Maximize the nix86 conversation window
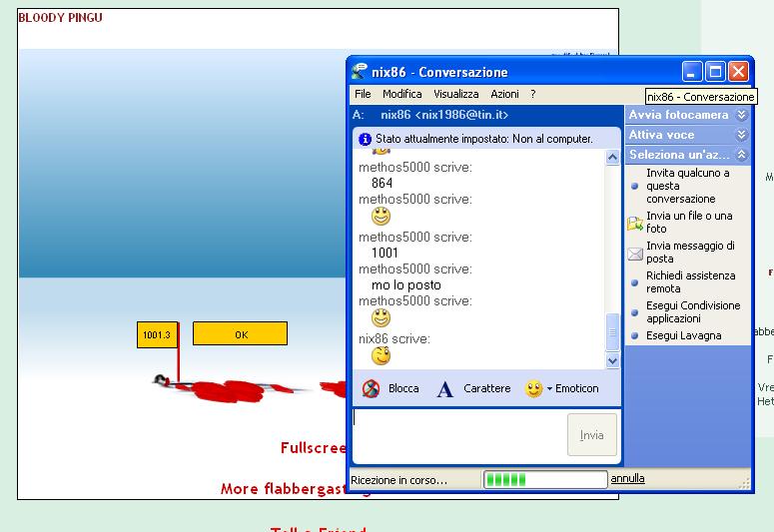 coord(715,72)
